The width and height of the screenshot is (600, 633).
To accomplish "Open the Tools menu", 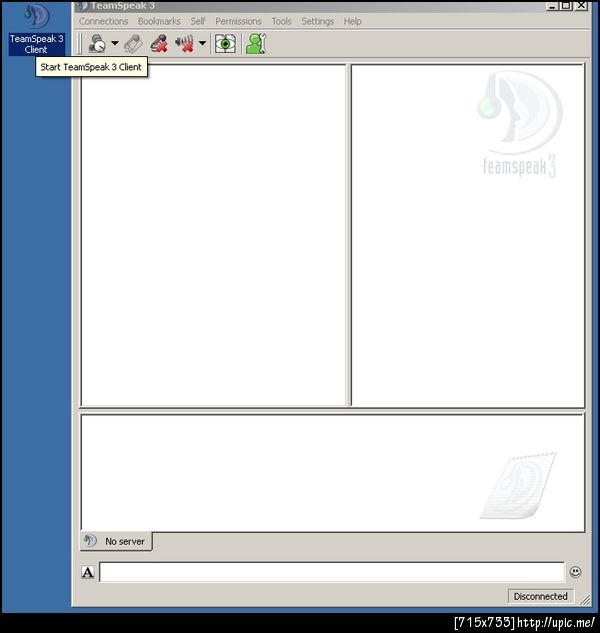I will click(281, 21).
